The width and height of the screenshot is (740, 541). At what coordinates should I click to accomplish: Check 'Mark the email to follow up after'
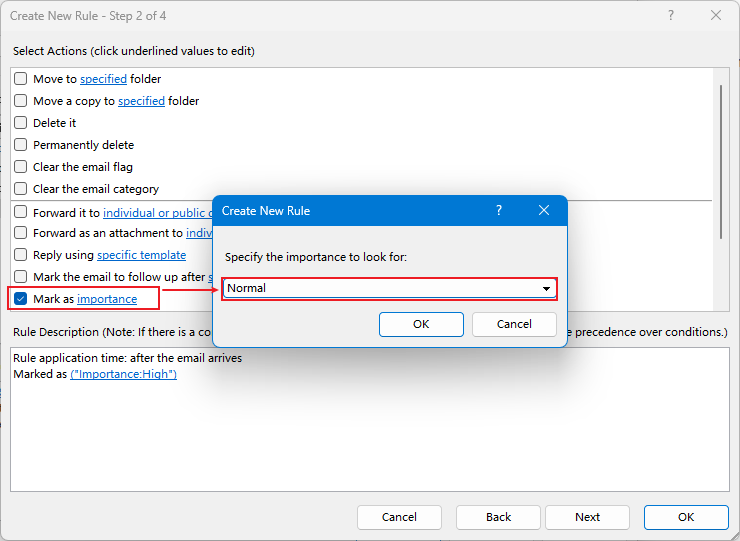point(21,276)
